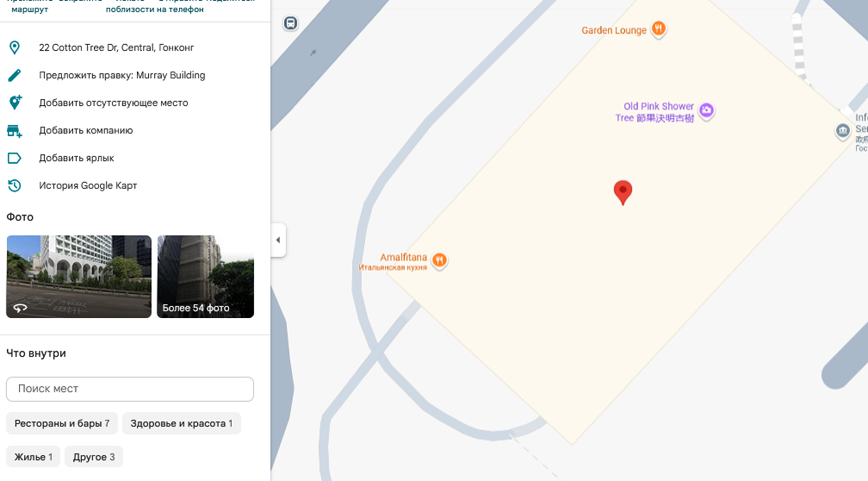The width and height of the screenshot is (868, 481).
Task: Filter by Здоровье и красота 1
Action: coord(181,424)
